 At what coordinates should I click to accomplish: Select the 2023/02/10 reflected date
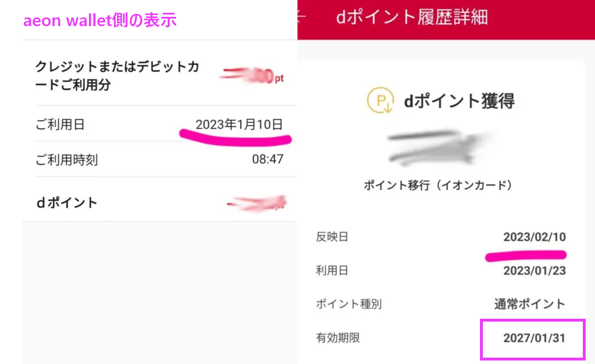click(x=535, y=237)
